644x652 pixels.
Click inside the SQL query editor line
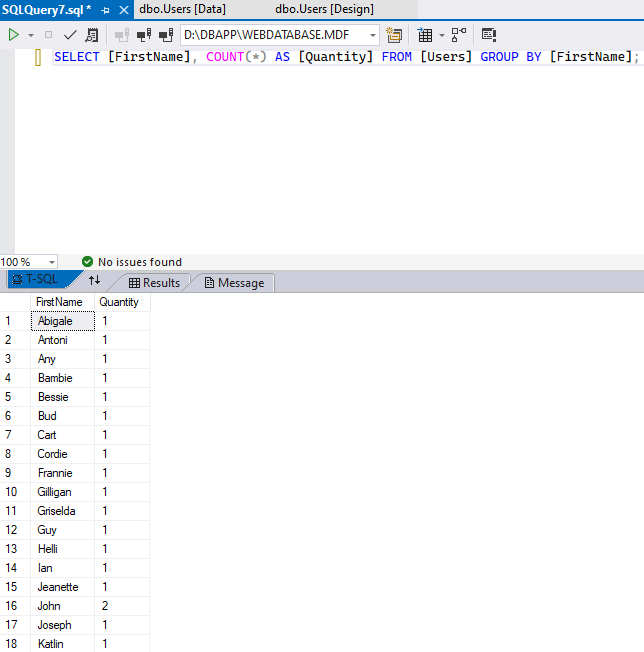(346, 57)
